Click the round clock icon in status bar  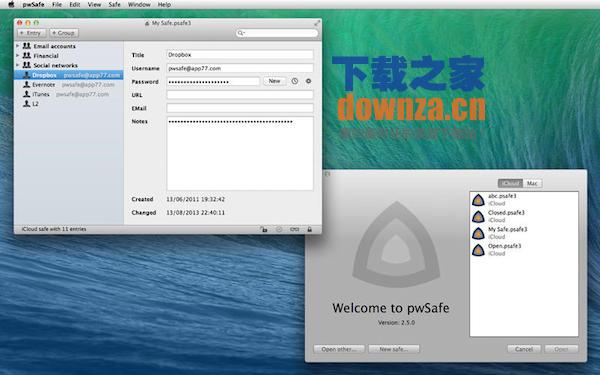(x=279, y=229)
